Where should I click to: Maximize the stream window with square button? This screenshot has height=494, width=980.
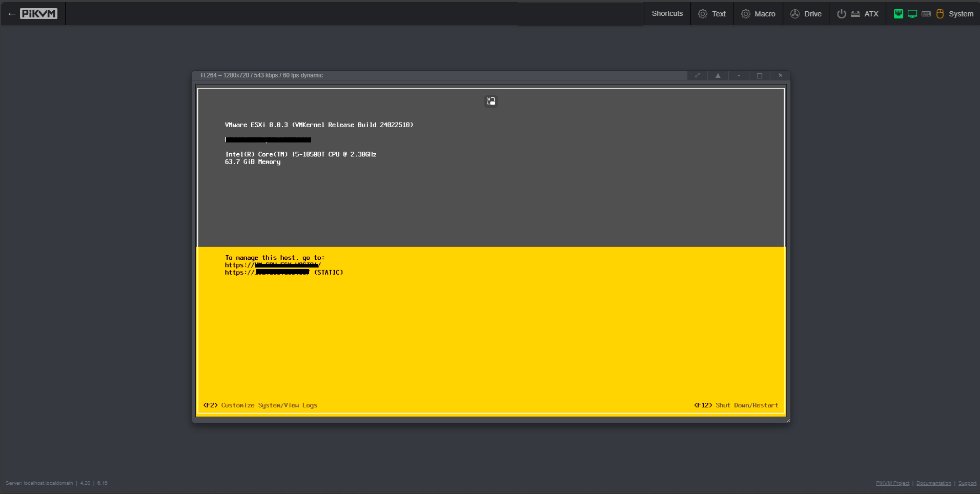pos(760,75)
